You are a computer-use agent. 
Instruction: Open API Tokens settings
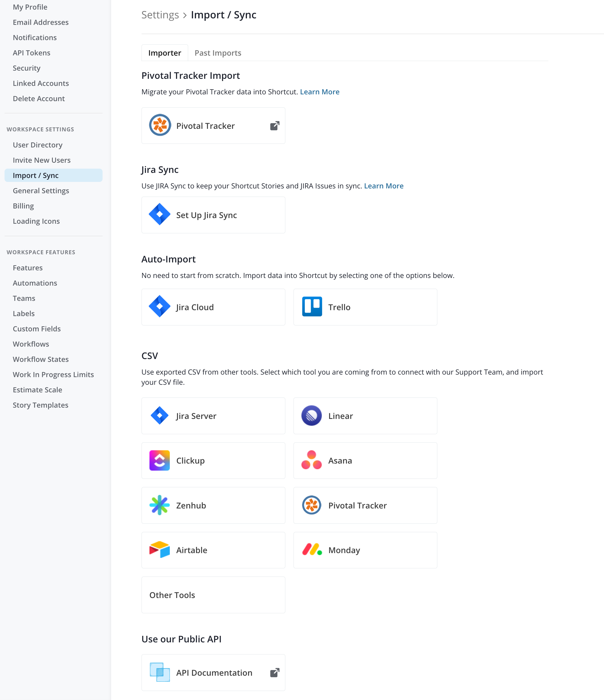[31, 53]
